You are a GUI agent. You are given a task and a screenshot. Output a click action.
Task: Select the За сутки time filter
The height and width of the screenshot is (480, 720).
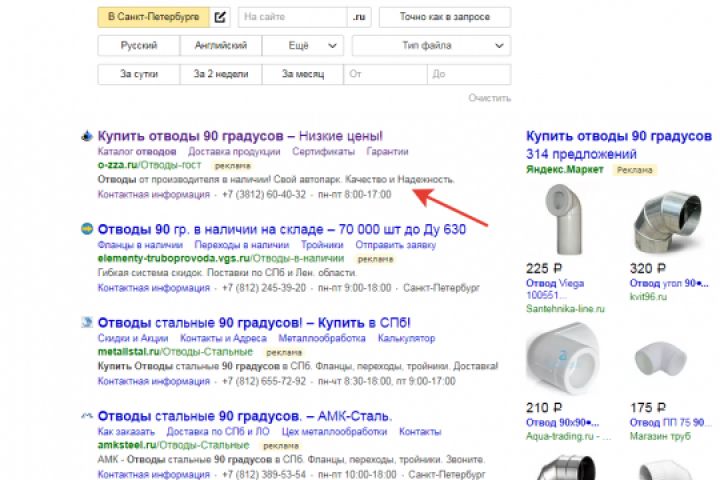139,74
